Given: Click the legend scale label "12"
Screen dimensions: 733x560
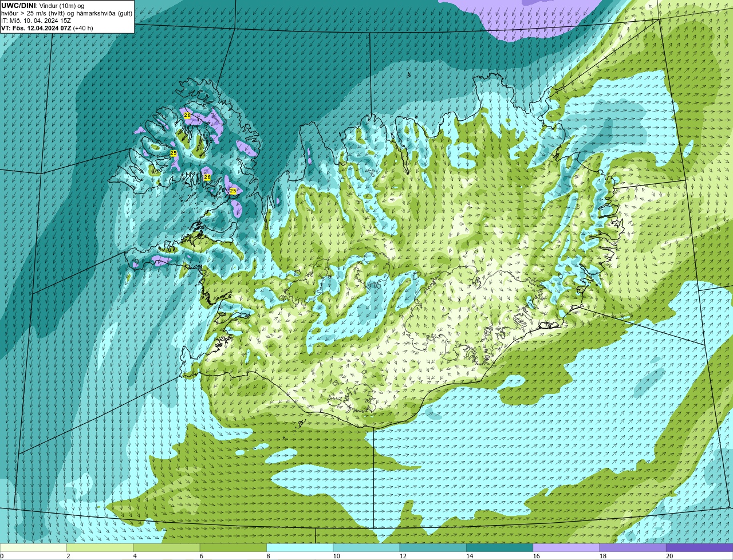Looking at the screenshot, I should coord(403,556).
